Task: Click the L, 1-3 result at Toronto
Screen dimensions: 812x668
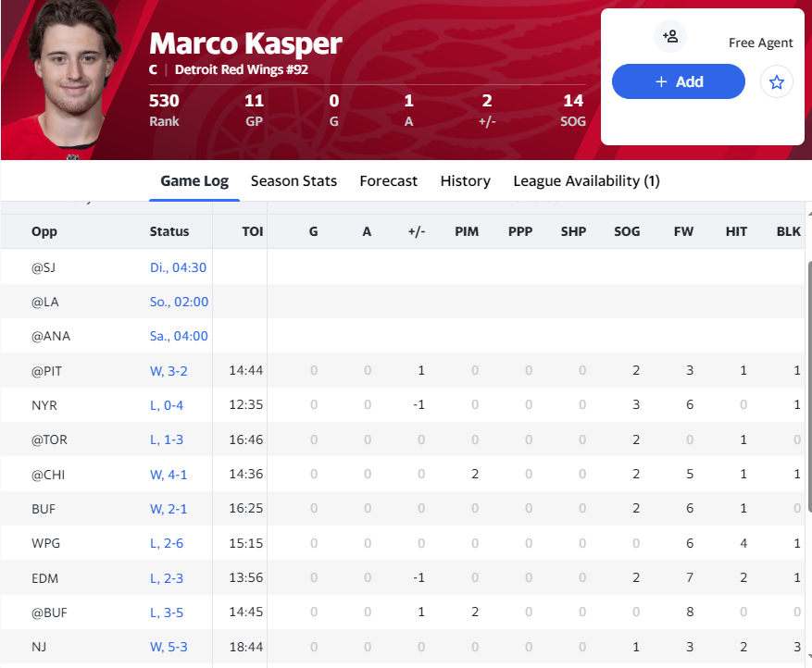Action: point(168,440)
